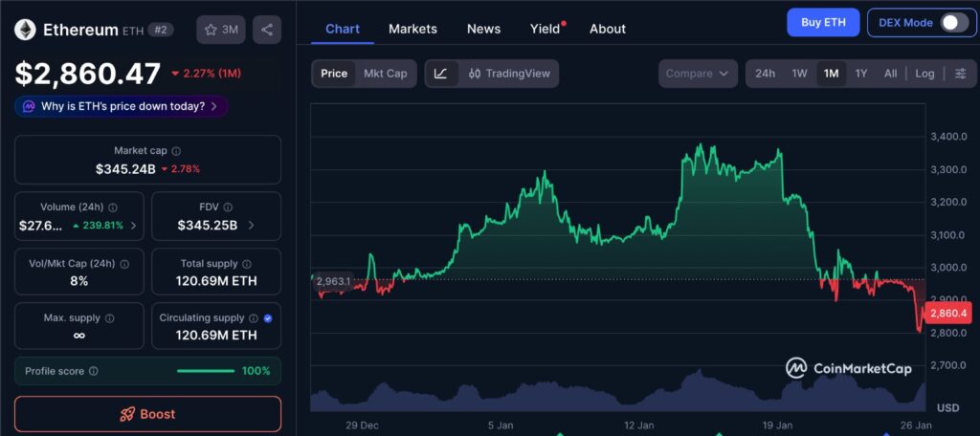Select Mkt Cap chart toggle

pos(386,74)
